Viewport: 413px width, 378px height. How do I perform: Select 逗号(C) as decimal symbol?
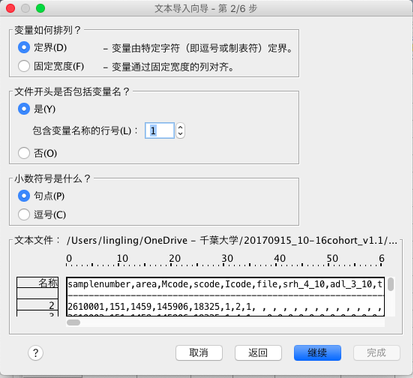24,214
